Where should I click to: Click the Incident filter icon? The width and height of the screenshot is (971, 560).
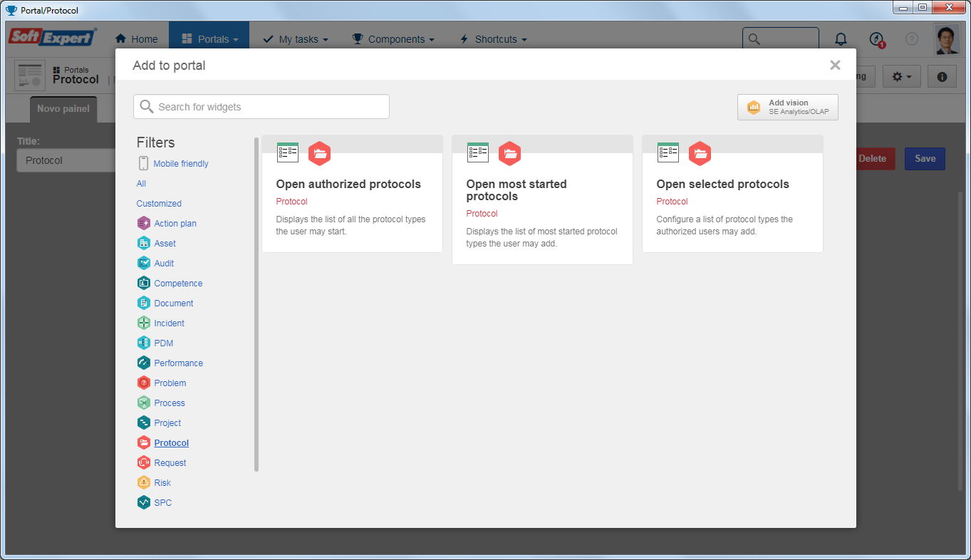(144, 323)
